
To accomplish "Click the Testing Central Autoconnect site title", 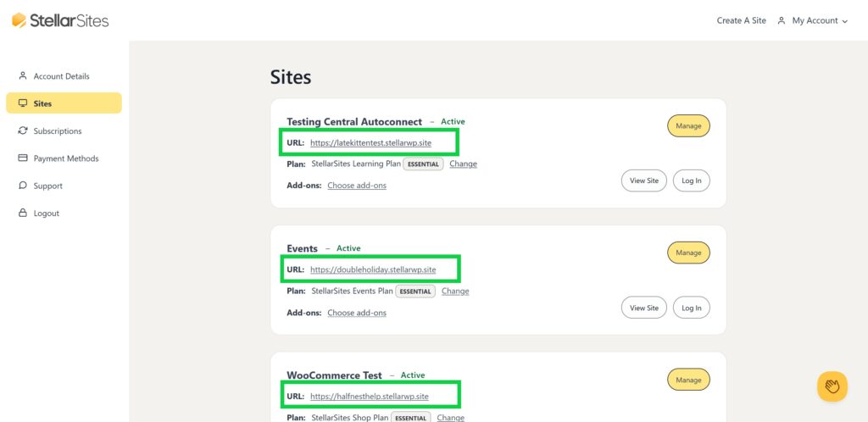I will pos(354,122).
